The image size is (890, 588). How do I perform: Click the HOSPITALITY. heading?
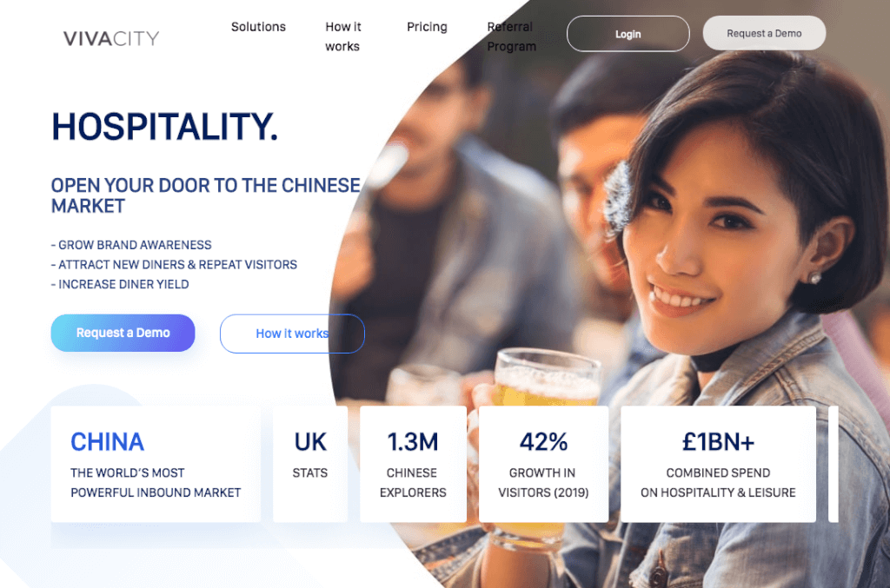(x=164, y=127)
